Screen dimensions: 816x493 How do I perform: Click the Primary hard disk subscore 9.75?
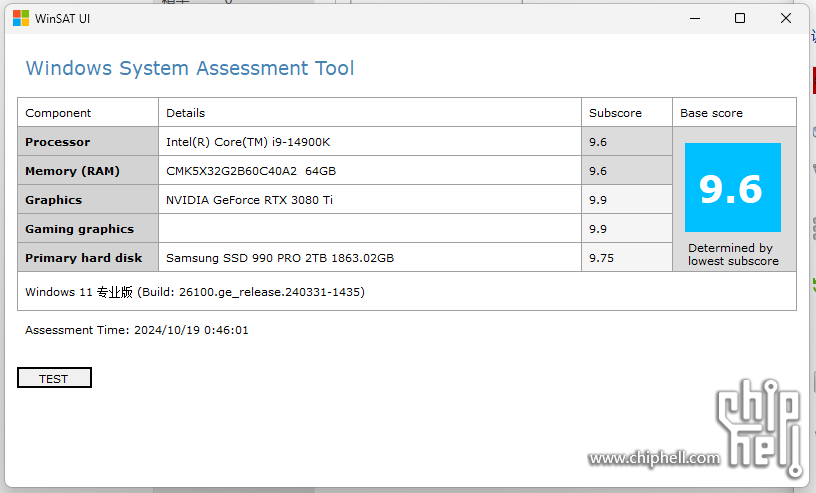(627, 258)
